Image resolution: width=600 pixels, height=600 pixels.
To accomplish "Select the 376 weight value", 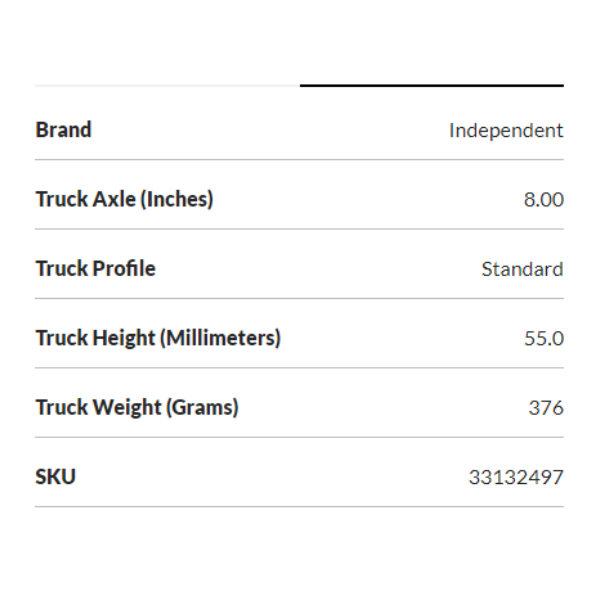I will coord(546,407).
